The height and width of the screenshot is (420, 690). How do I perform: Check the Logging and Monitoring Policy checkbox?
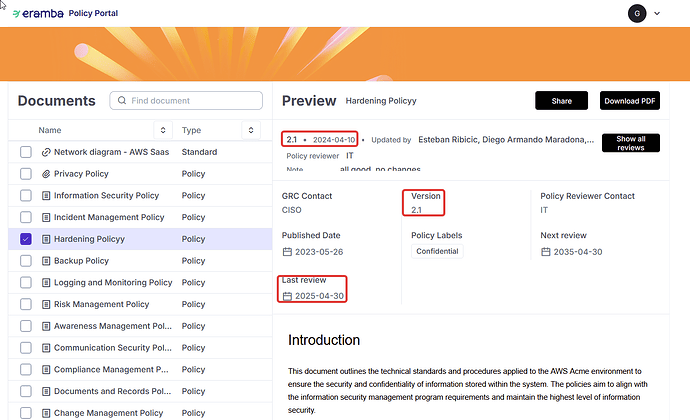pos(26,283)
